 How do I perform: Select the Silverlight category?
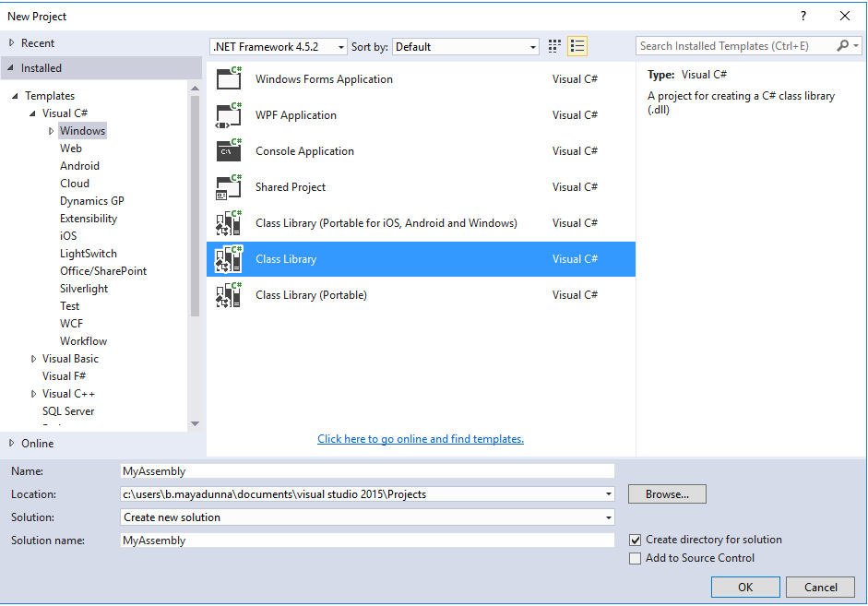pos(84,289)
